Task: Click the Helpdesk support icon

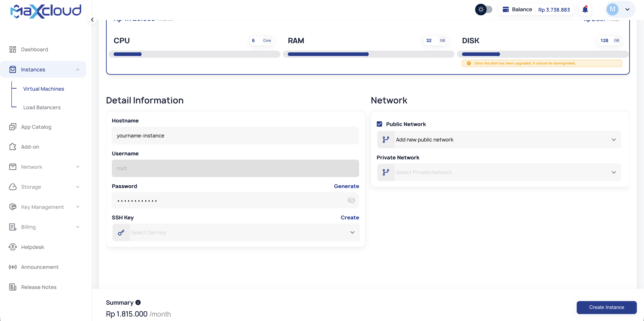Action: click(13, 247)
